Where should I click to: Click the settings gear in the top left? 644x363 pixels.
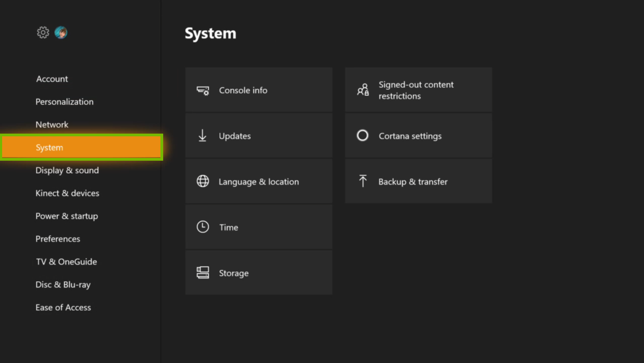tap(43, 32)
